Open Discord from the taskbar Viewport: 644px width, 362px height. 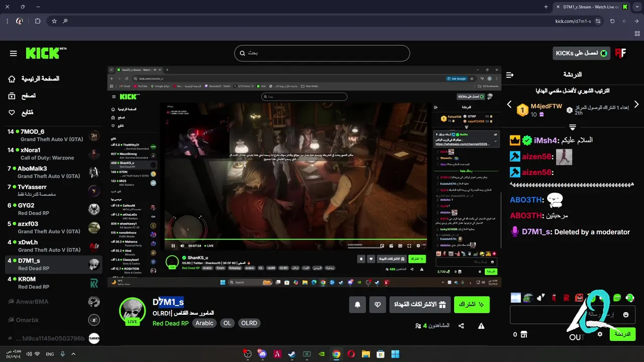(x=262, y=354)
